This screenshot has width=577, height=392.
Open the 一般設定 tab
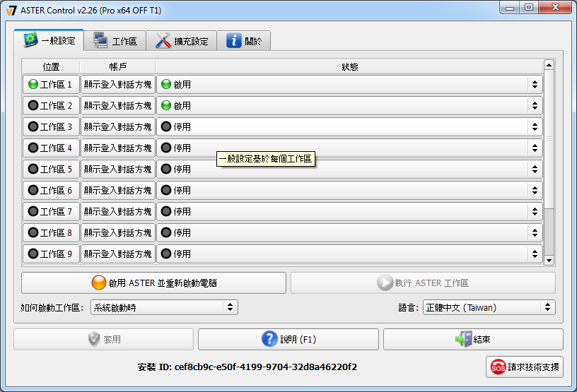coord(49,40)
